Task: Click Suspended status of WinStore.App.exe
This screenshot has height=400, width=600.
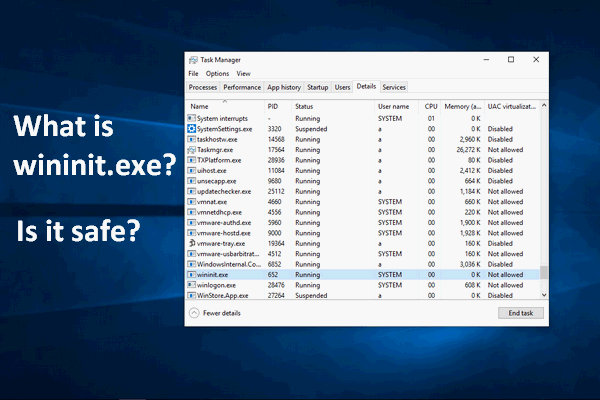Action: (x=311, y=295)
